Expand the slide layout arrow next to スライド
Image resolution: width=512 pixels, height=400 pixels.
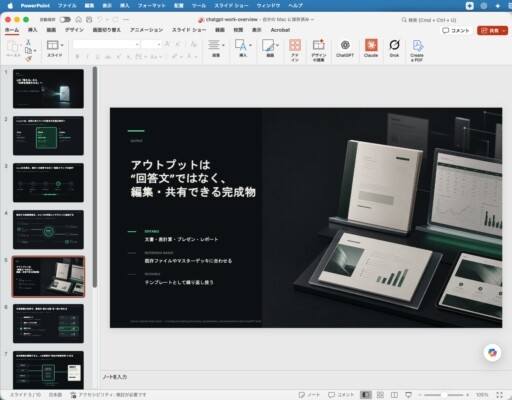coord(62,45)
